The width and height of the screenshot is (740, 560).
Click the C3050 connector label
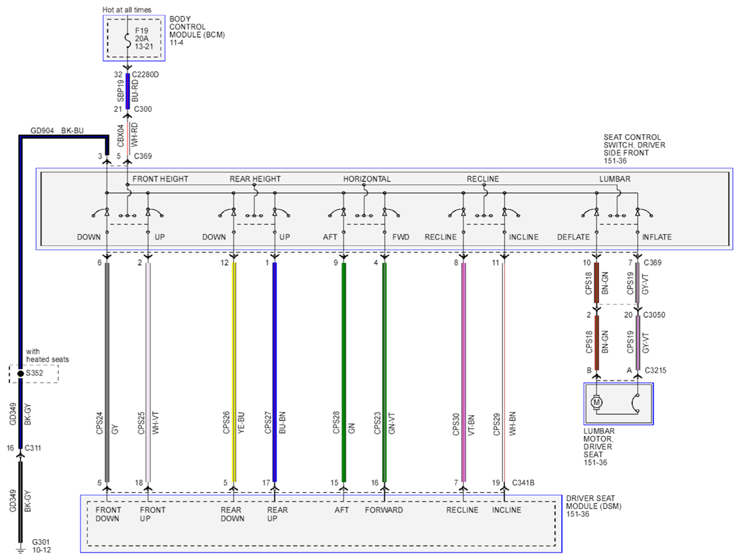click(654, 314)
